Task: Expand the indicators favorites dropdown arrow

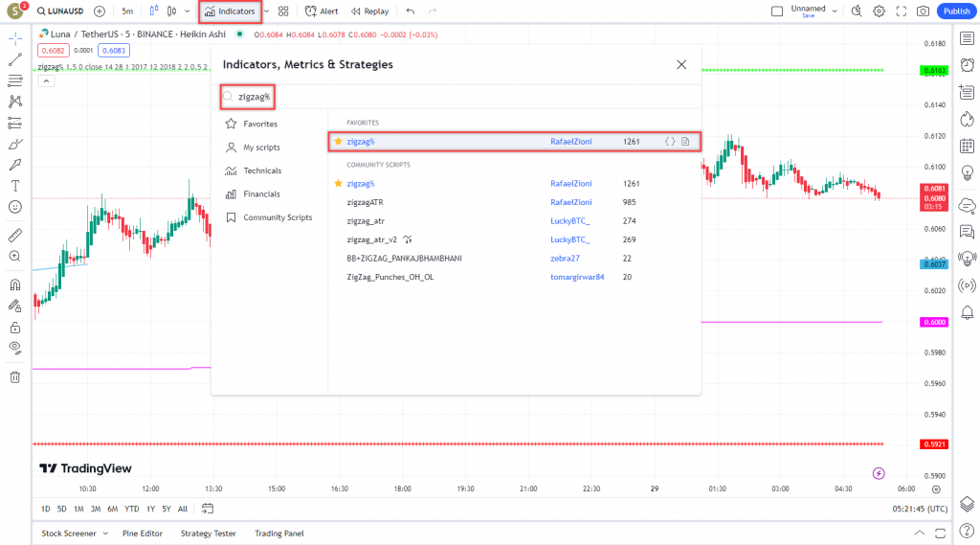Action: (x=267, y=11)
